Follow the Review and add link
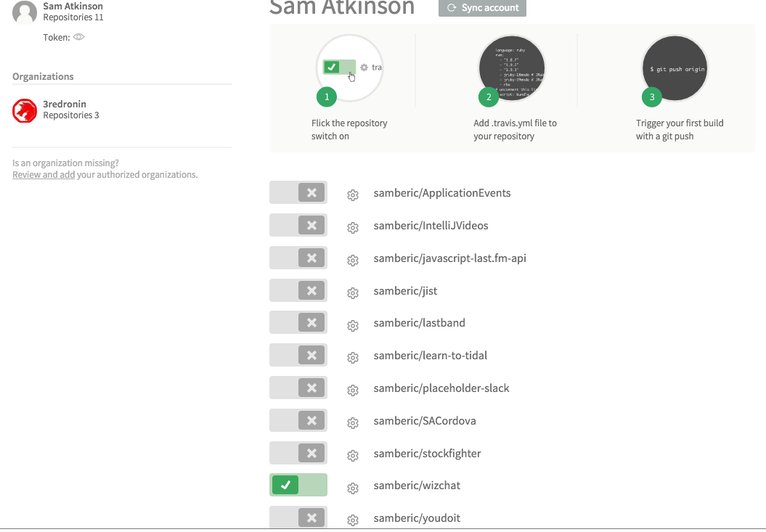766x532 pixels. click(x=44, y=175)
